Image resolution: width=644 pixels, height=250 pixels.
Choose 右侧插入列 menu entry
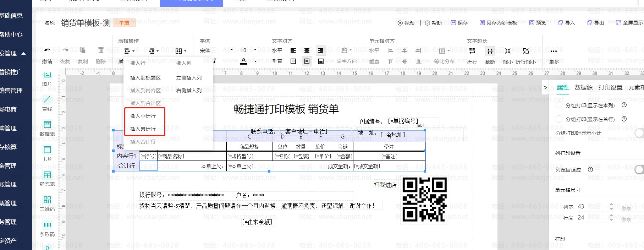click(189, 91)
